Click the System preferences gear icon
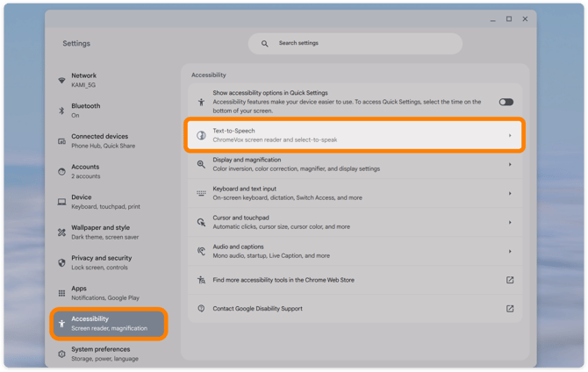Image resolution: width=588 pixels, height=372 pixels. [62, 354]
